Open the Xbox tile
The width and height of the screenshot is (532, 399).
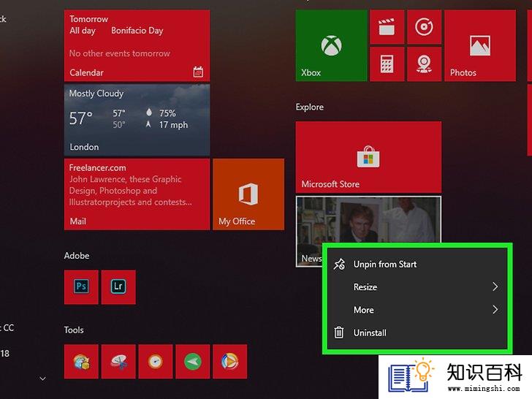pos(331,45)
